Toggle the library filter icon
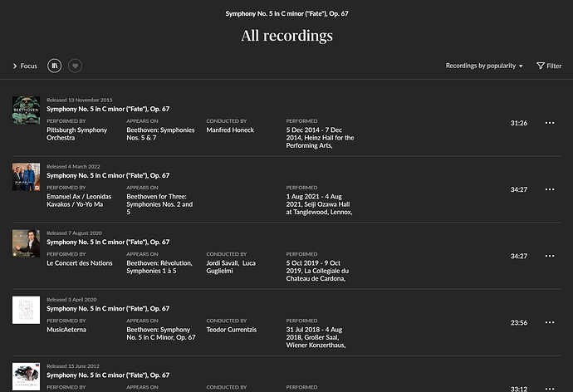This screenshot has height=392, width=573. click(56, 66)
